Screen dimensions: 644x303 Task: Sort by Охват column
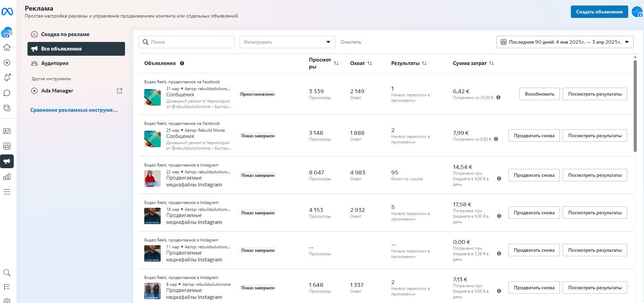point(370,63)
